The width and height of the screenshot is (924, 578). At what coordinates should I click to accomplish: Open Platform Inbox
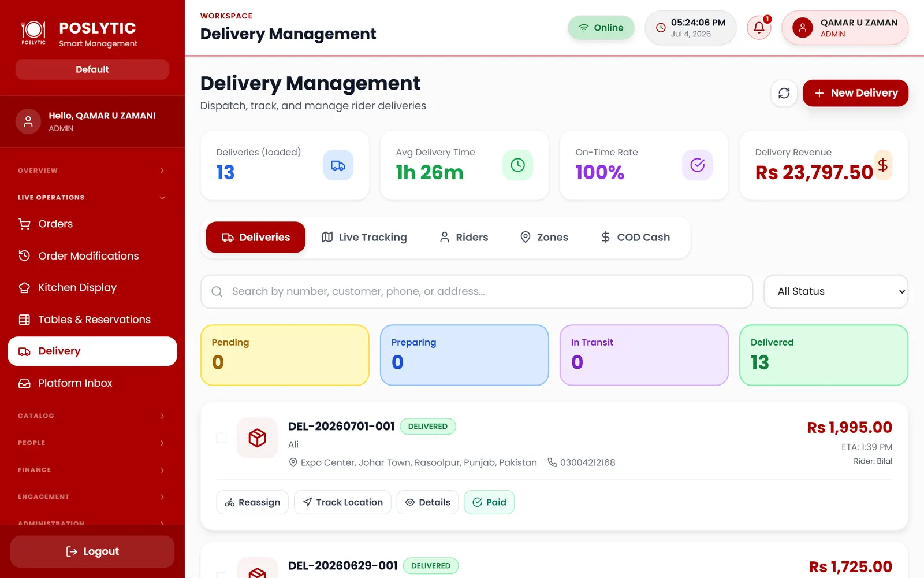tap(92, 383)
